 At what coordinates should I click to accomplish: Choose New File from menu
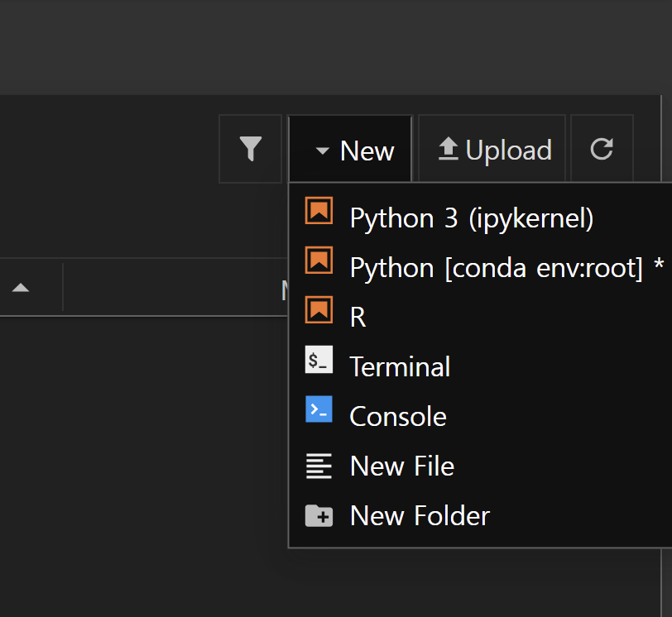click(x=481, y=466)
